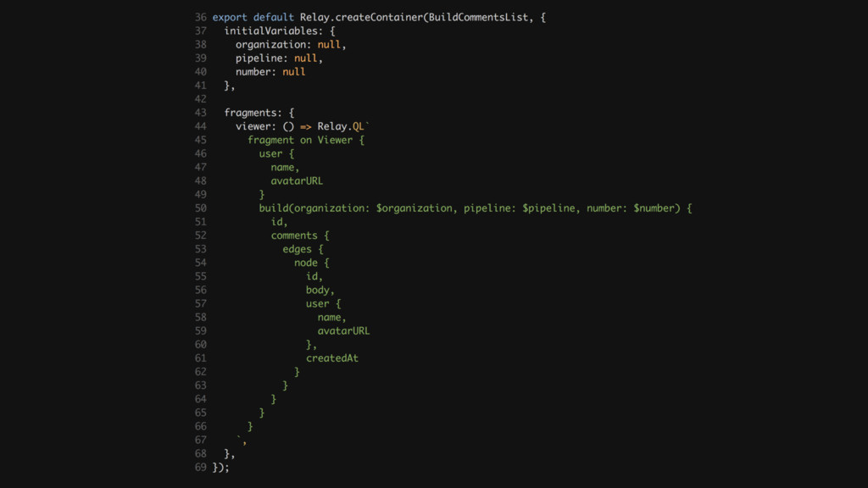Screen dimensions: 868x488
Task: Click 'createdAt' on line 61
Action: [332, 358]
